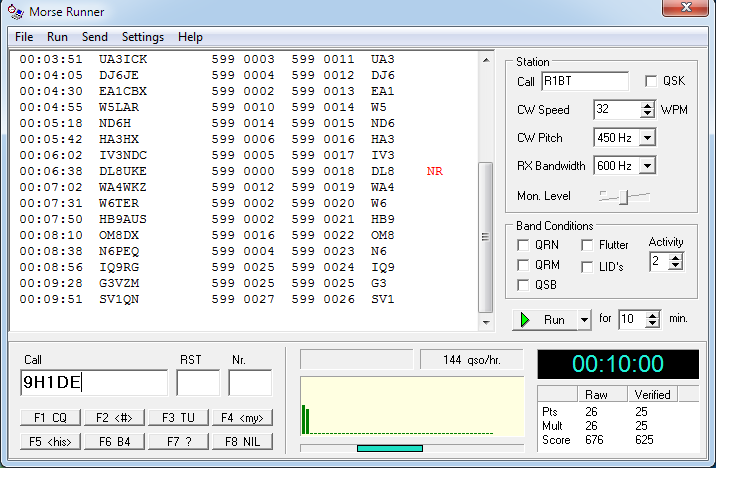Adjust the Mon. Level slider
Image resolution: width=732 pixels, height=484 pixels.
pyautogui.click(x=623, y=197)
